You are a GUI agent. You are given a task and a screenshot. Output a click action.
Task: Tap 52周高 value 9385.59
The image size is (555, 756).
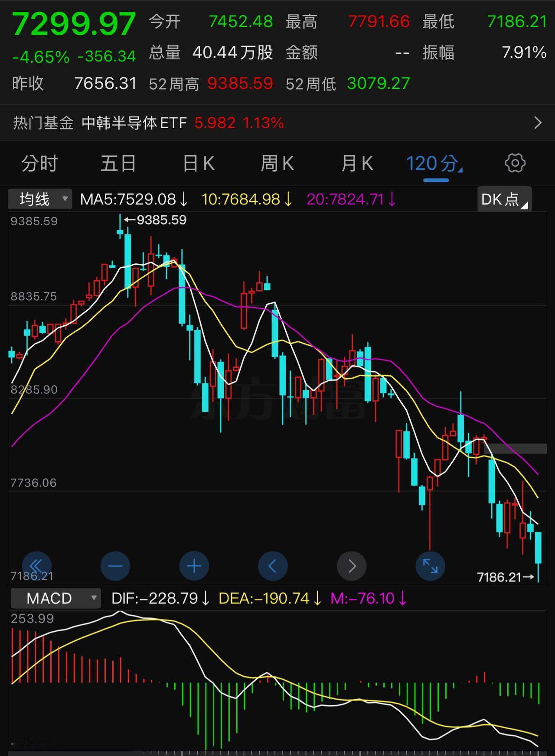tap(240, 83)
